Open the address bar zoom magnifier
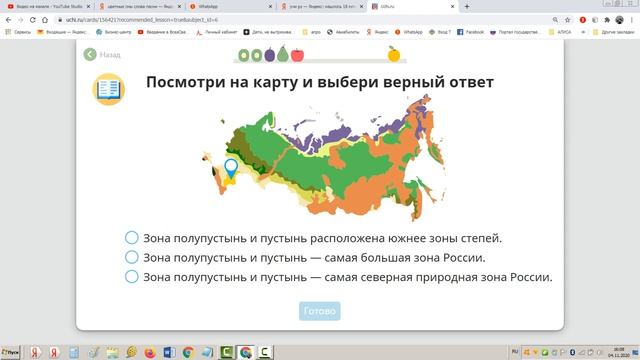The width and height of the screenshot is (640, 360). [x=555, y=20]
